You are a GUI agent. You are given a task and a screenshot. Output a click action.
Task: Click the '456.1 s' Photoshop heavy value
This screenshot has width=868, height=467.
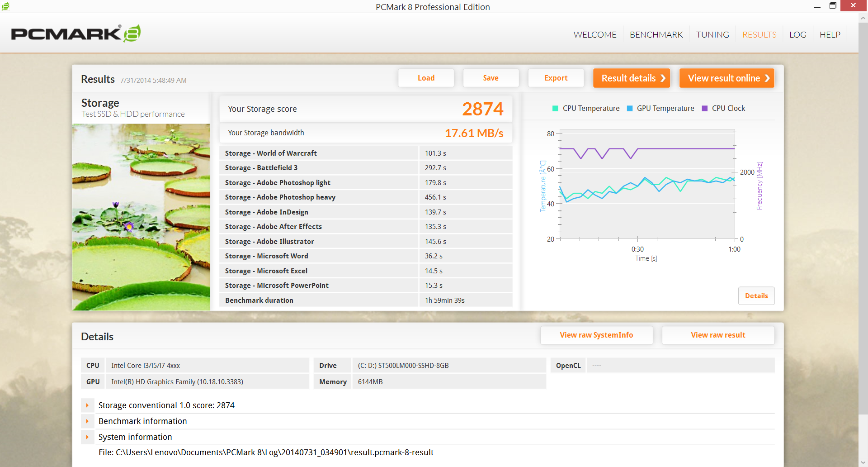435,197
